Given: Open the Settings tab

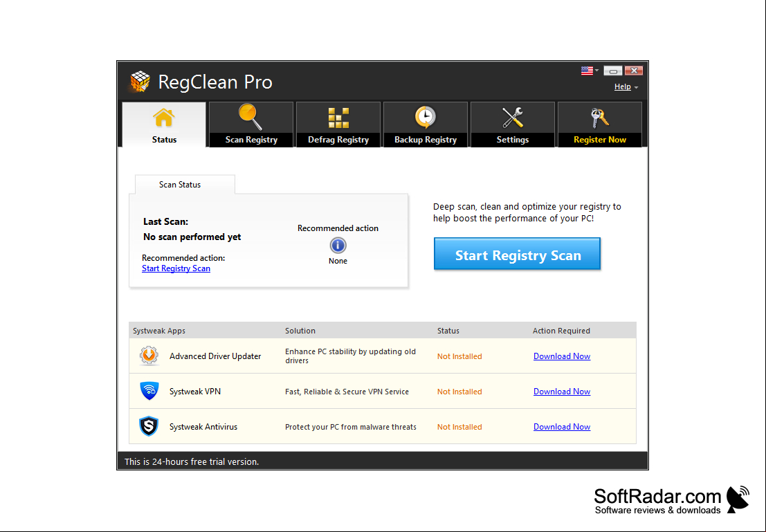Looking at the screenshot, I should tap(513, 124).
